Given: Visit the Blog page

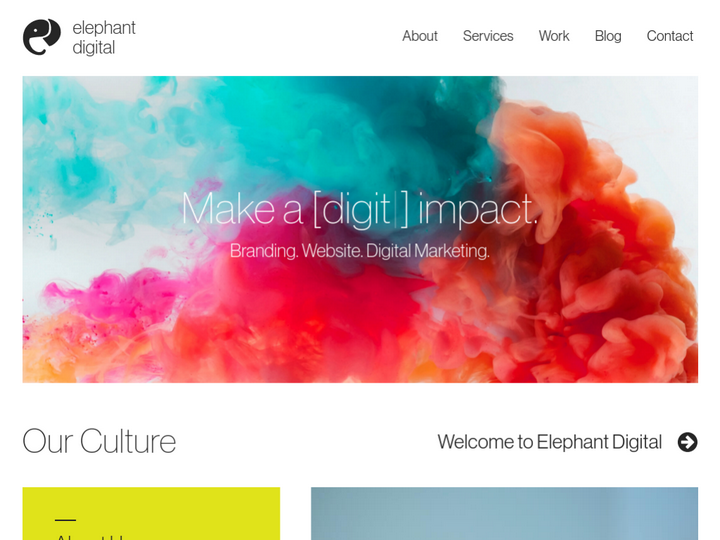Looking at the screenshot, I should click(x=608, y=36).
